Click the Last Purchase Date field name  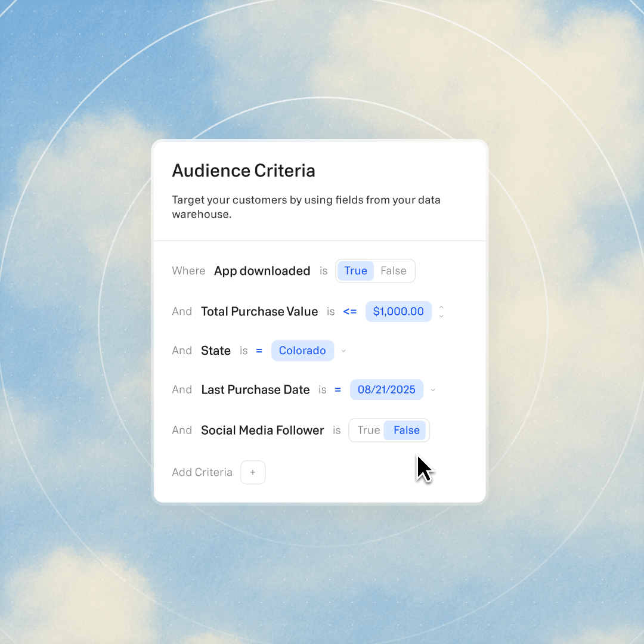pyautogui.click(x=255, y=390)
